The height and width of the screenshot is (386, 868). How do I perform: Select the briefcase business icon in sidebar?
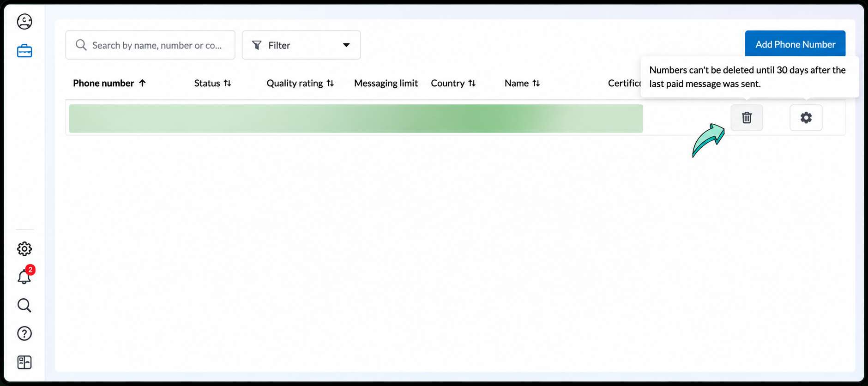tap(24, 51)
